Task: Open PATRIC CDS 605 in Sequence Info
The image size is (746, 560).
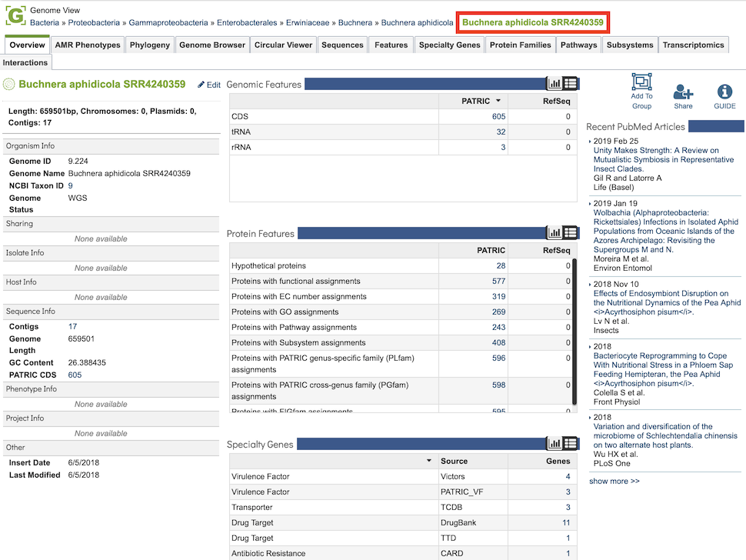Action: pyautogui.click(x=75, y=375)
